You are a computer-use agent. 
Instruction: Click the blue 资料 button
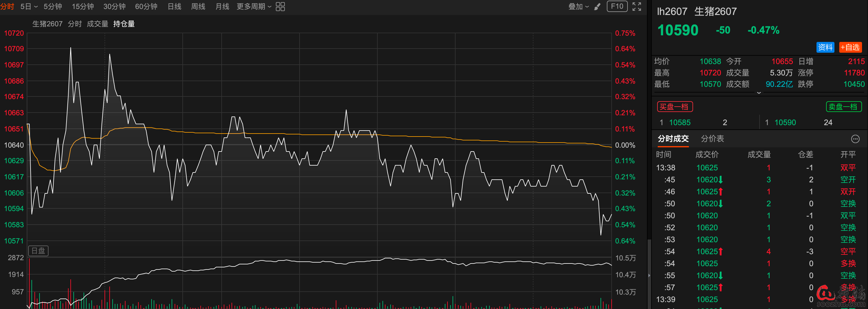click(825, 47)
